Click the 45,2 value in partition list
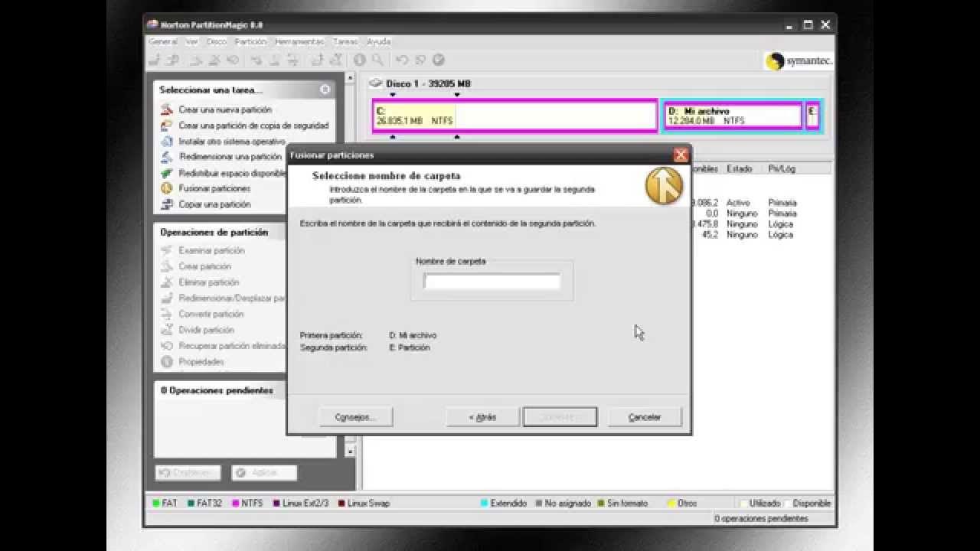Image resolution: width=980 pixels, height=551 pixels. [x=710, y=235]
